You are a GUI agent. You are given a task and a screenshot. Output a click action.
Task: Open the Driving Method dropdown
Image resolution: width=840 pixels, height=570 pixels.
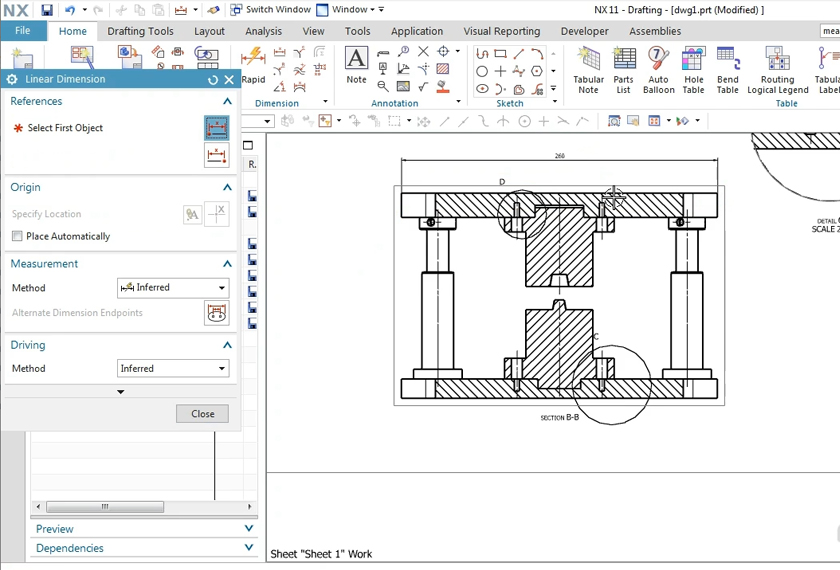173,369
